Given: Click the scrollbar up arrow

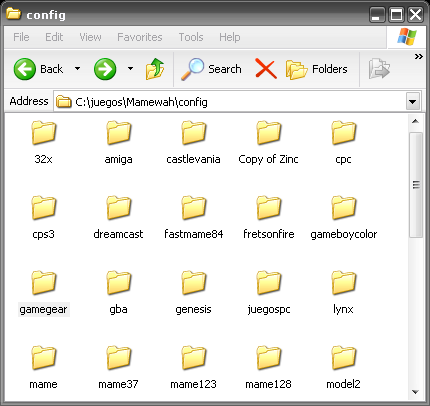Looking at the screenshot, I should coord(415,121).
